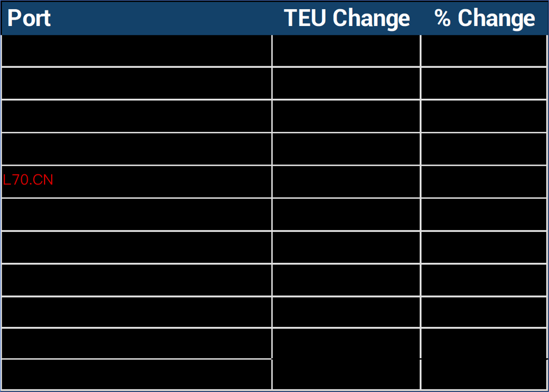Click the TEU Change column header
The image size is (549, 392).
tap(347, 18)
